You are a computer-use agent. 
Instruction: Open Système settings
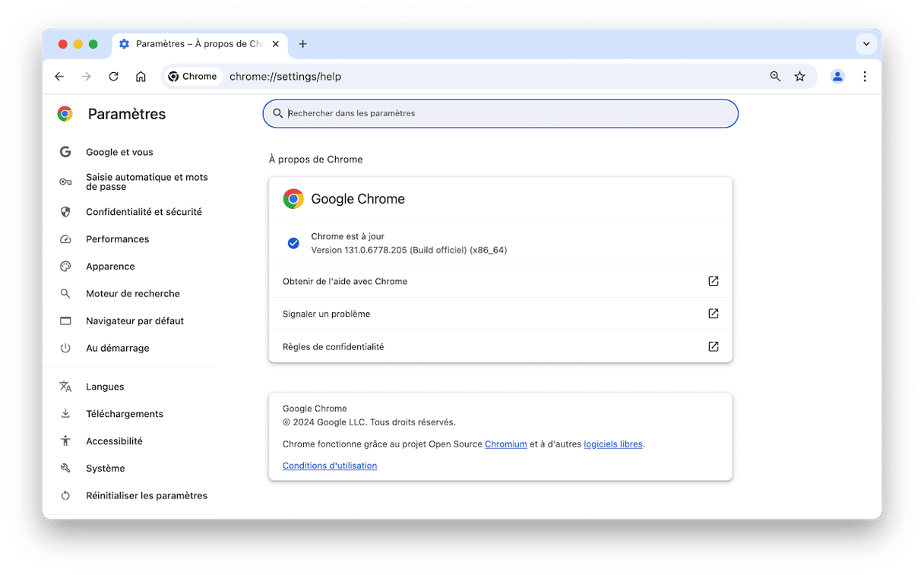tap(105, 469)
